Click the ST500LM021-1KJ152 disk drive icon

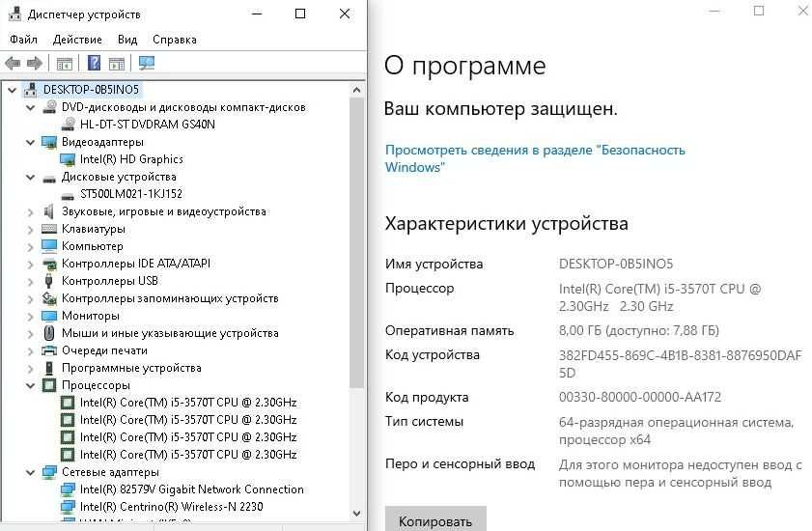click(x=68, y=196)
